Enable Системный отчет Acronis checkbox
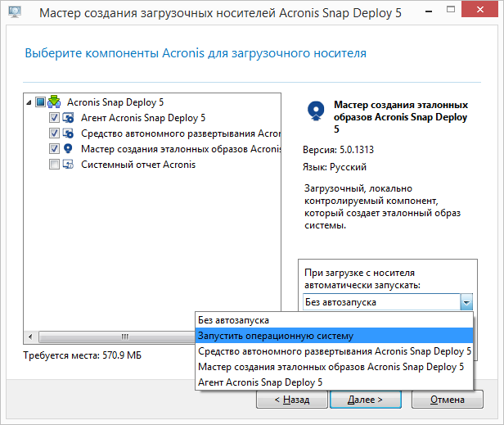Viewport: 504px width, 425px height. (x=54, y=165)
